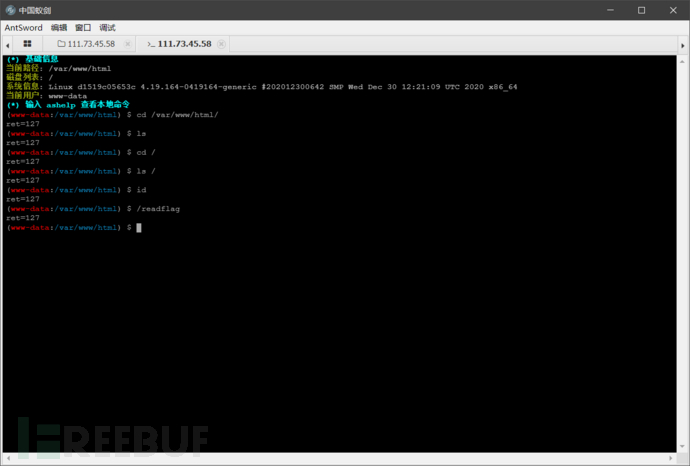Minimize the 中国蚁剑 window

point(610,10)
